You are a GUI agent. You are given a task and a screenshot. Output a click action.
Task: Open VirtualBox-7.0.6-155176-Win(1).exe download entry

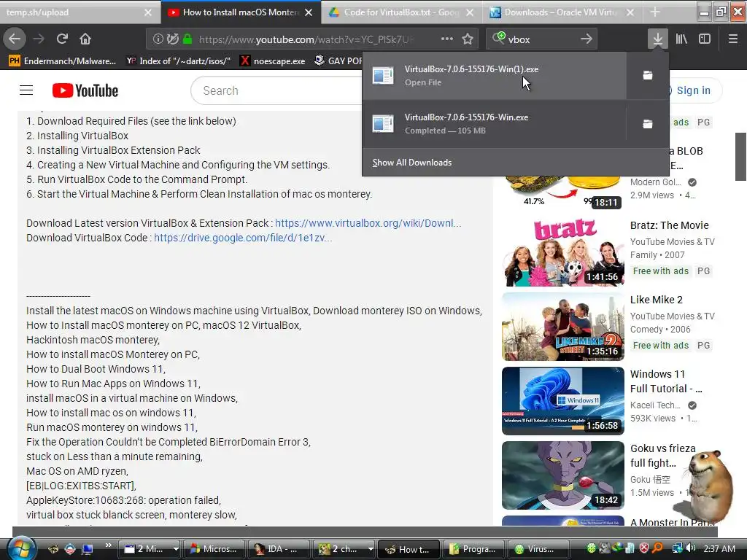click(494, 75)
